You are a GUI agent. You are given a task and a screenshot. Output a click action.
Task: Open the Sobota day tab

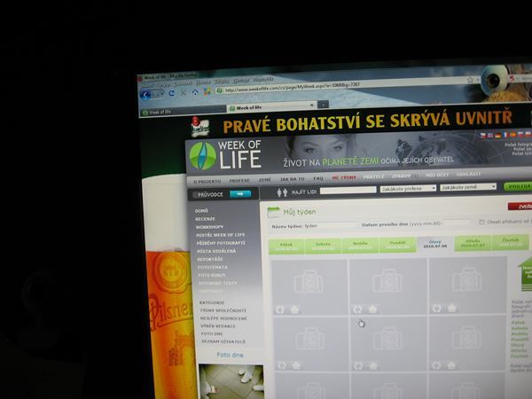[323, 246]
